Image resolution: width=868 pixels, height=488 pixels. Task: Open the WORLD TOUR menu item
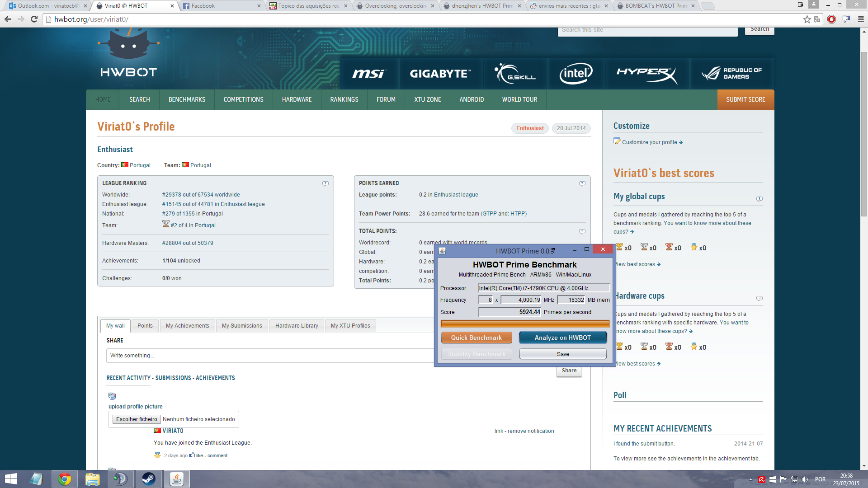(x=520, y=99)
